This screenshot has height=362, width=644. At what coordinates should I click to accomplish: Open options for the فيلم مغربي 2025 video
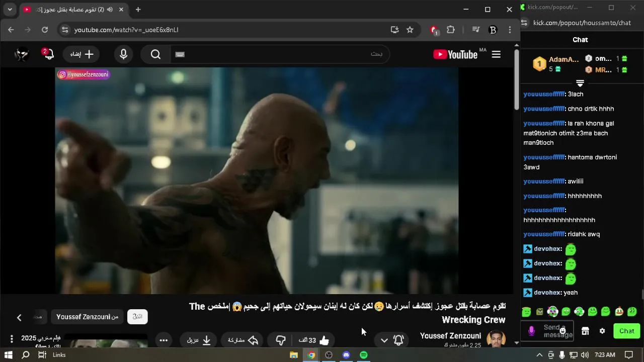point(12,339)
